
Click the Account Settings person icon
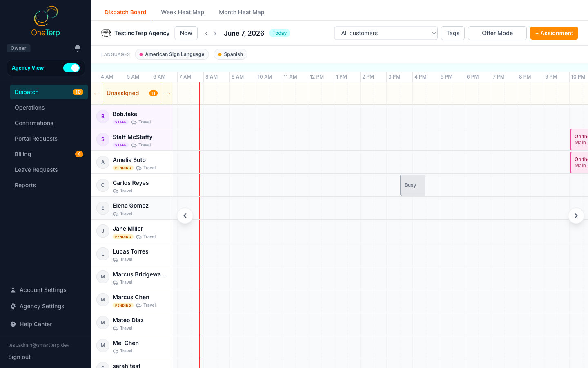[x=13, y=290]
